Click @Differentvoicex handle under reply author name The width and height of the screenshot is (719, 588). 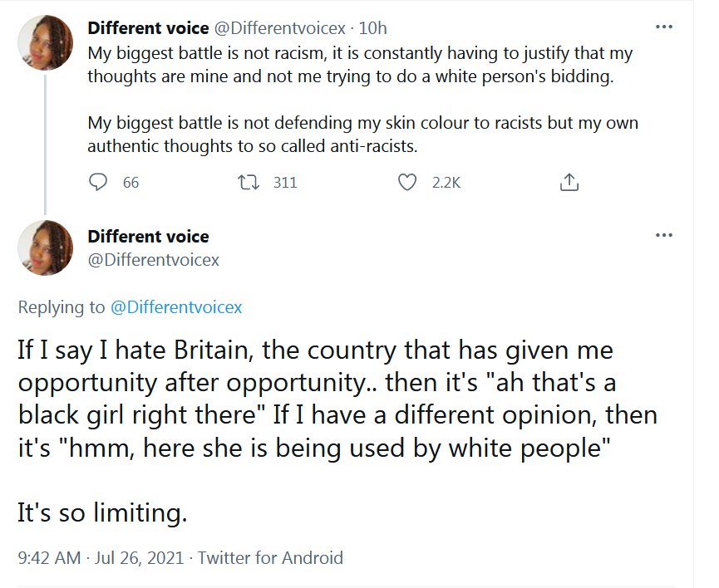(154, 260)
